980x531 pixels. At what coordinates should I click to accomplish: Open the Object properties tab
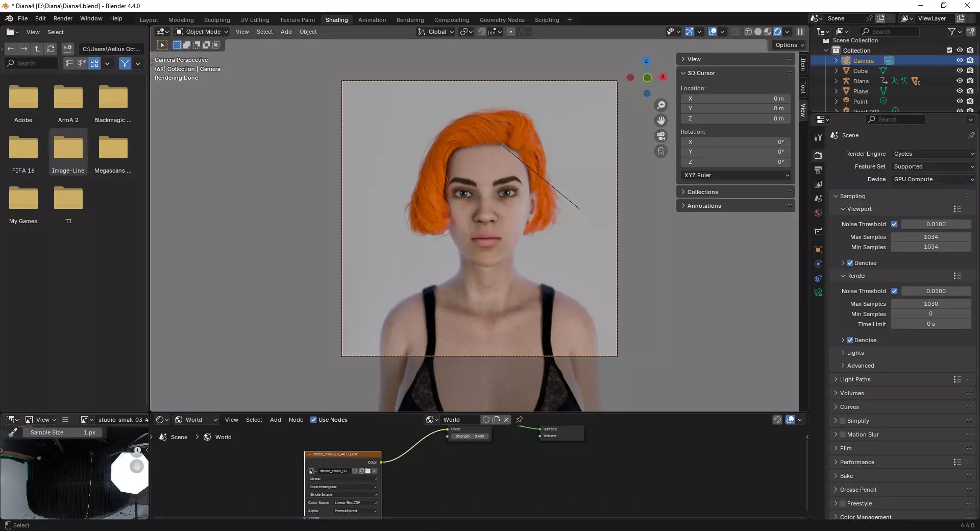tap(818, 250)
